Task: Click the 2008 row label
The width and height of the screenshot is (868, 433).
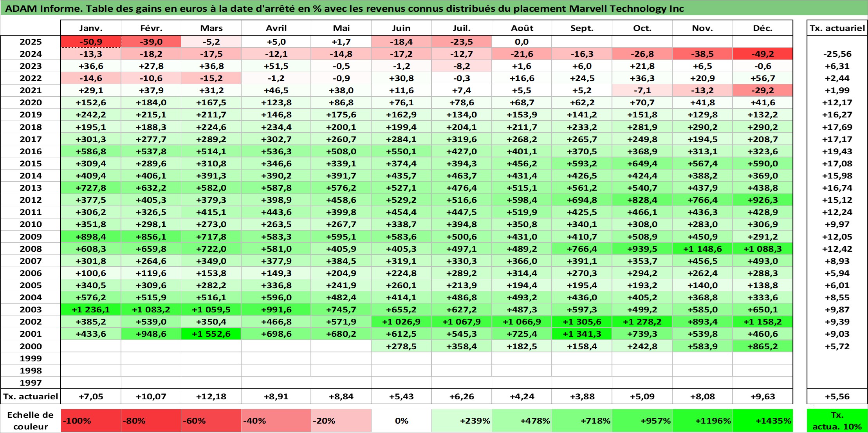Action: [31, 249]
